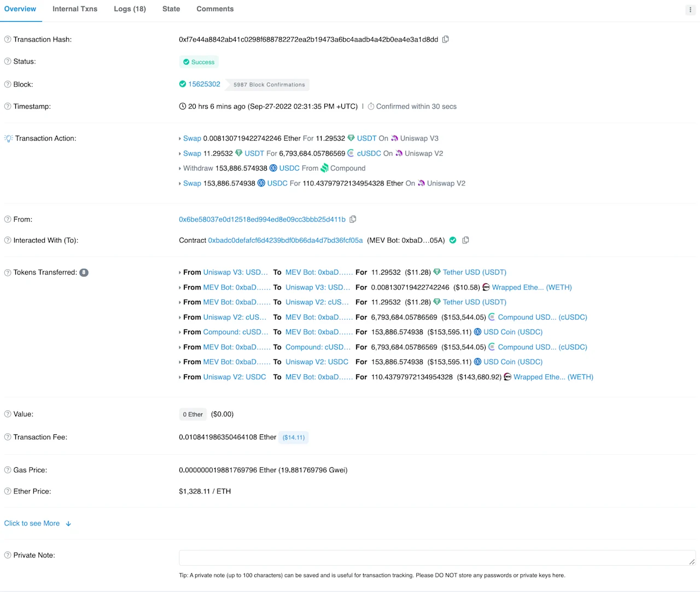Click the help icon beside Block
Image resolution: width=700 pixels, height=592 pixels.
pyautogui.click(x=8, y=84)
